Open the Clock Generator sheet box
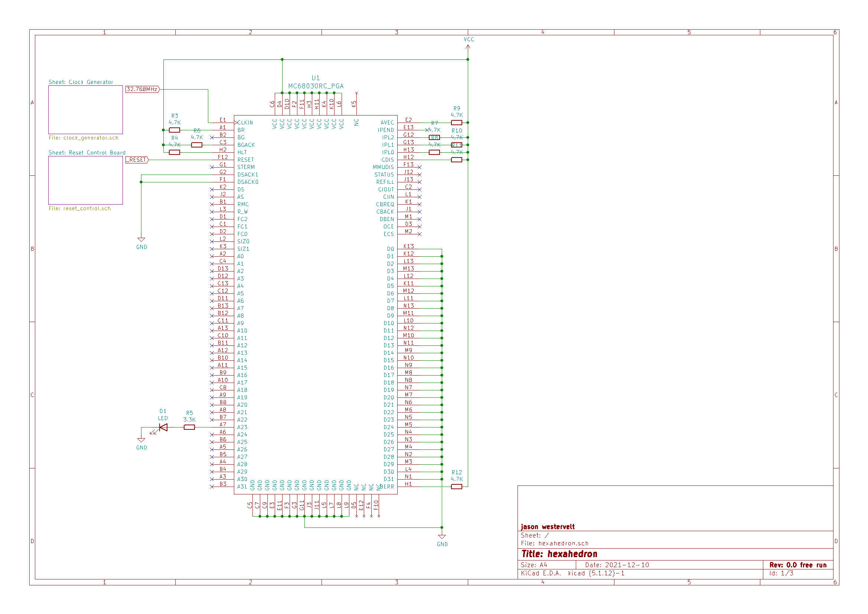 point(85,110)
